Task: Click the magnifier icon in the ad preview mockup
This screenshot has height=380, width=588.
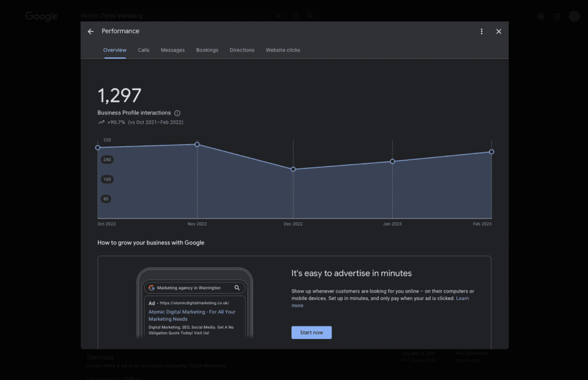Action: pos(236,287)
